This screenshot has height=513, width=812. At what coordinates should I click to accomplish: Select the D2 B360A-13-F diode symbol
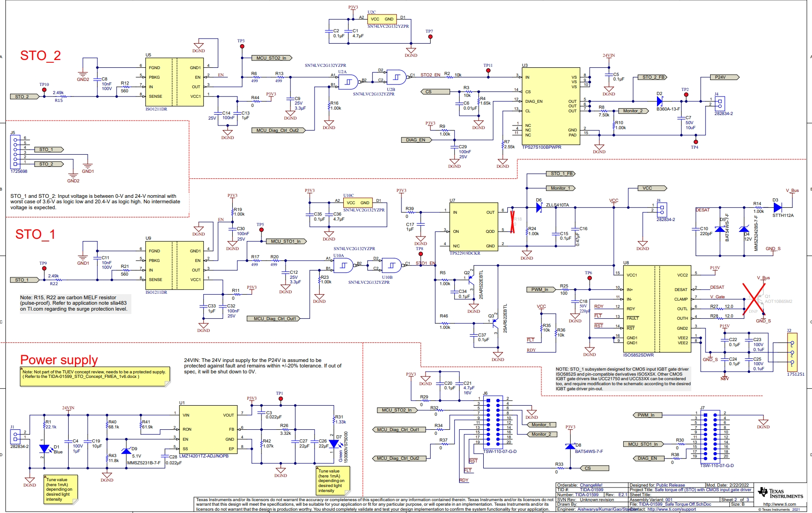(660, 101)
